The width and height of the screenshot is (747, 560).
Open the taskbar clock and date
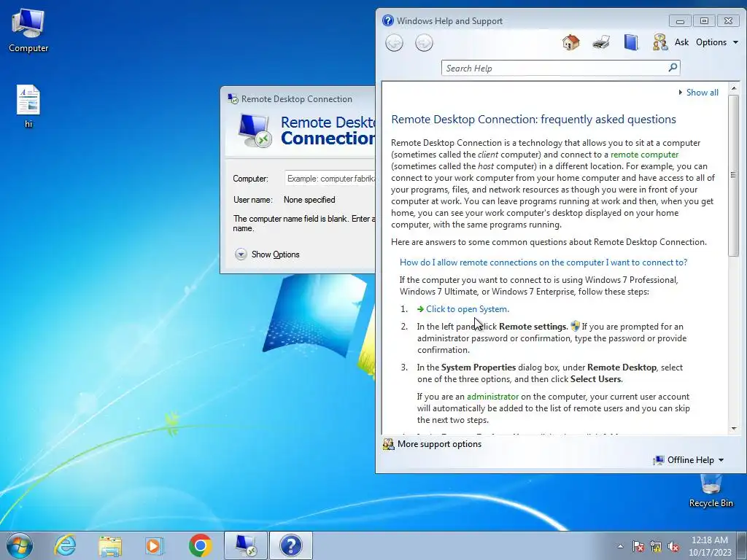click(x=710, y=546)
